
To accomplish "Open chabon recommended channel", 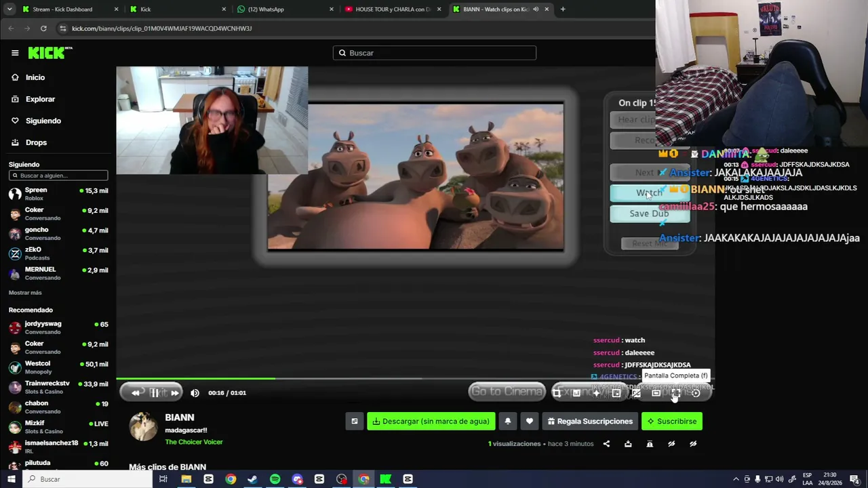I will pos(58,407).
